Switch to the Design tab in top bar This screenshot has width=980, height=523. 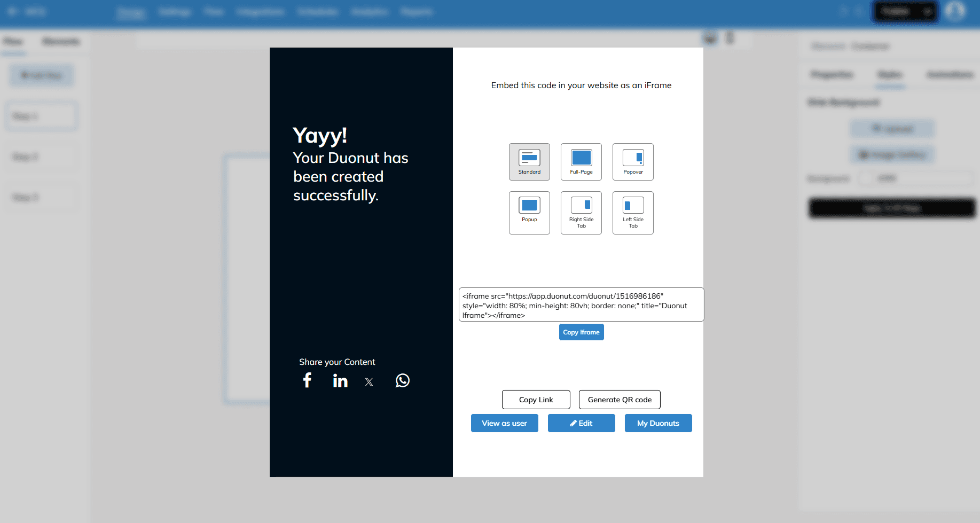131,12
